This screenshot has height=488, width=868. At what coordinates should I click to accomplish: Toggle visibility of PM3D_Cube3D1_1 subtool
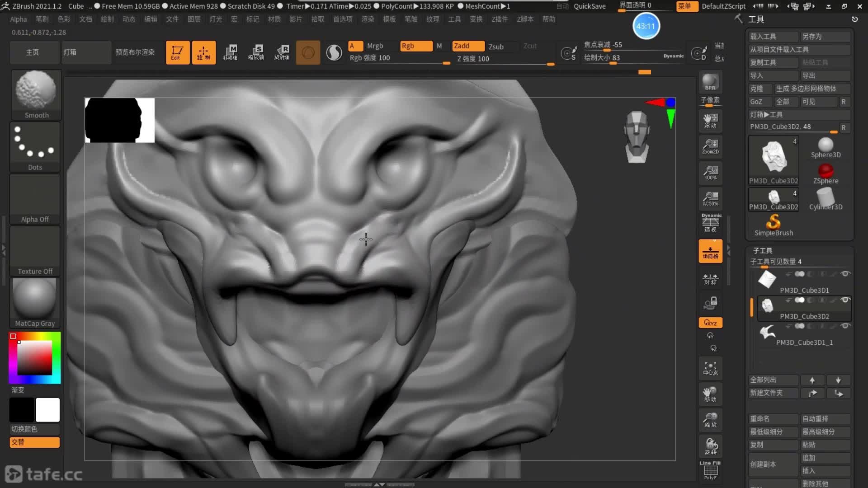(845, 326)
